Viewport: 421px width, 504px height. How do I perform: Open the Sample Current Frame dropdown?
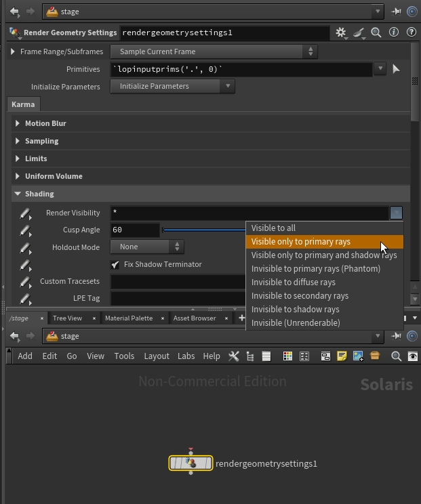coord(214,51)
